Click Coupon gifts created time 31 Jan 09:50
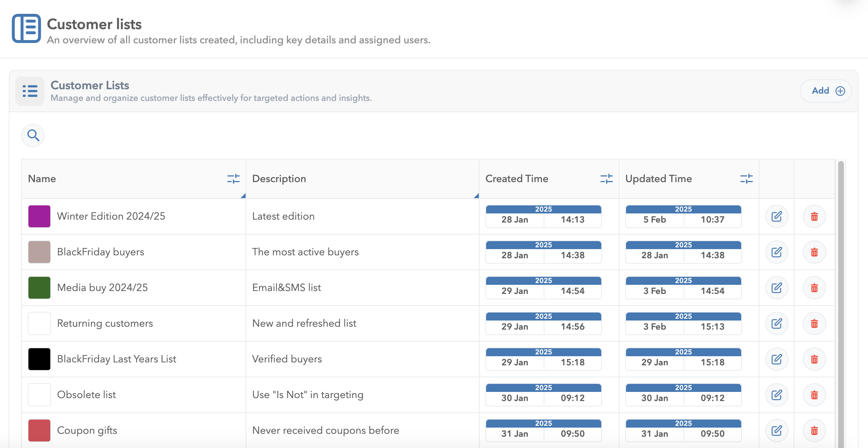Screen dimensions: 868x448 coord(543,431)
